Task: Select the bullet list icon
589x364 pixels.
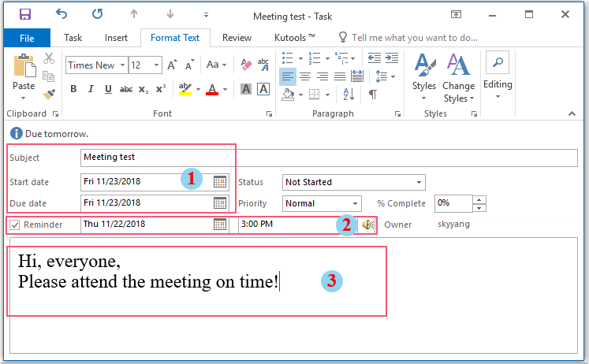Action: (x=288, y=58)
